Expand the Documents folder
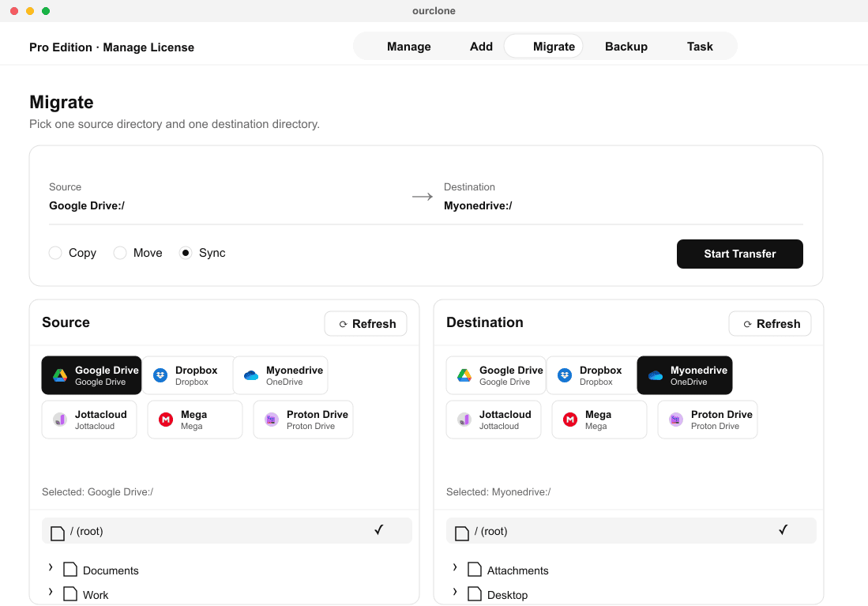The height and width of the screenshot is (606, 868). tap(51, 567)
